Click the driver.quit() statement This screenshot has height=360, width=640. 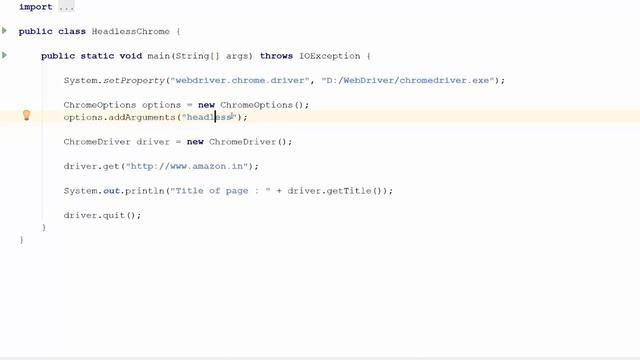tap(102, 215)
